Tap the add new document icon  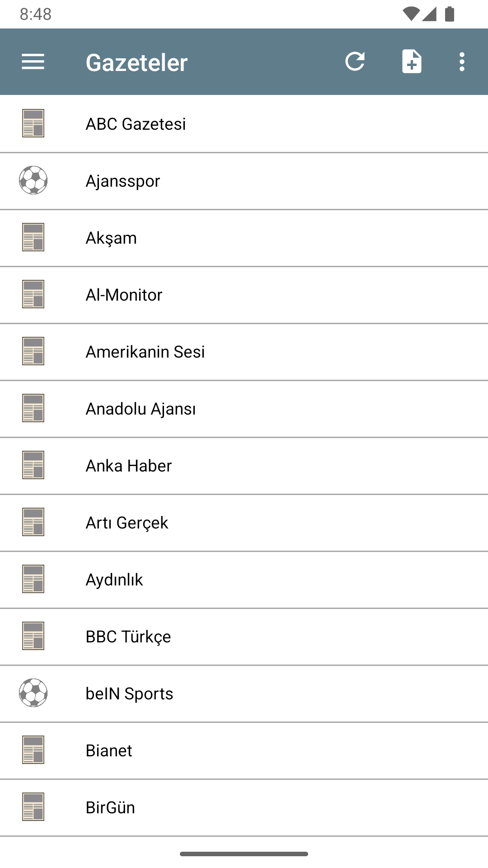[x=412, y=62]
